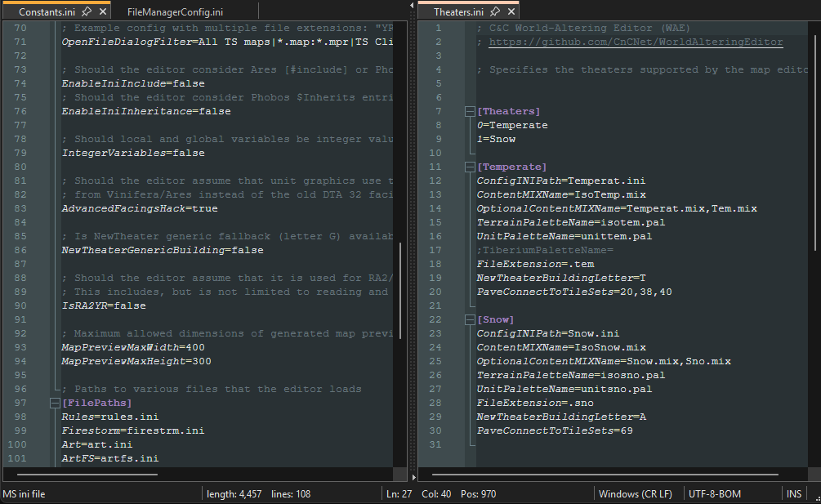Click the line 'EnableIniInclude=false'

click(133, 83)
